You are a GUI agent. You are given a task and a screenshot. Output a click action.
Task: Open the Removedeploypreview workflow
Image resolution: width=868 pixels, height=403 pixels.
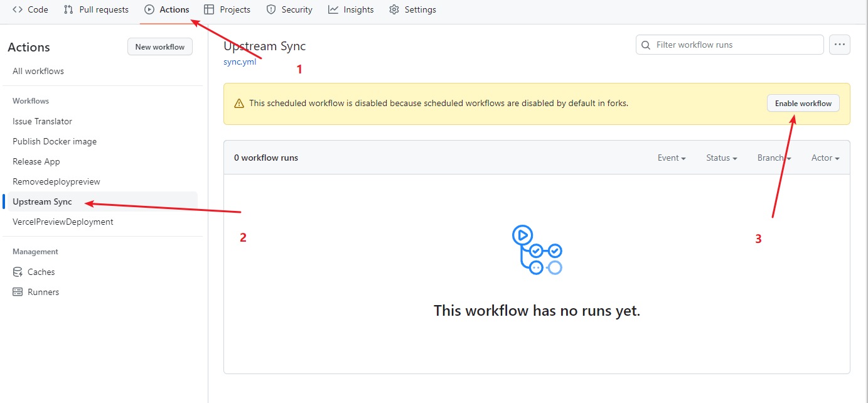coord(56,181)
